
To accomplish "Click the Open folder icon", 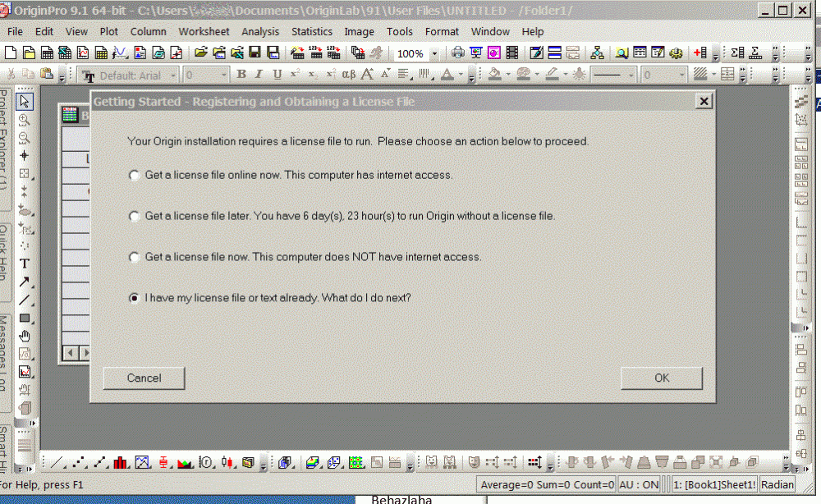I will pos(200,53).
